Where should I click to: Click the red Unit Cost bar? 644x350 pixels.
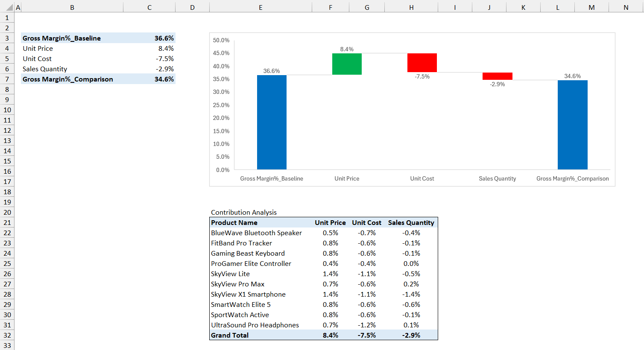tap(422, 62)
